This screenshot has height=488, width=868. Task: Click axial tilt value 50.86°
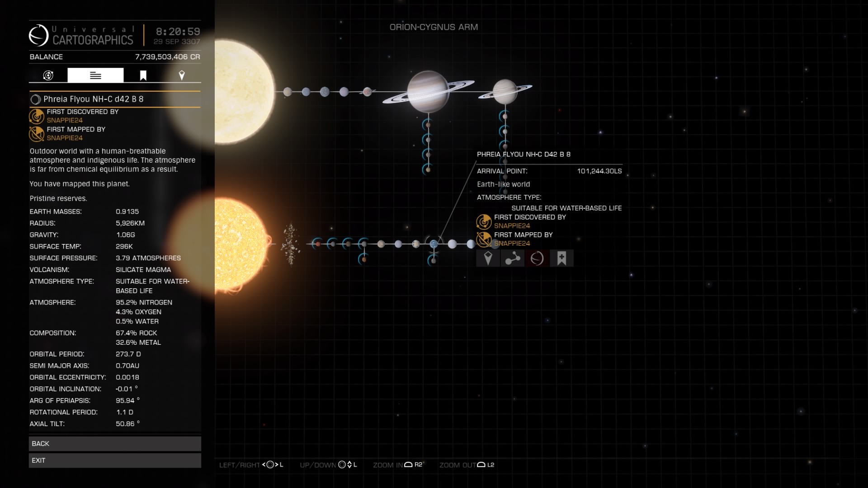[x=127, y=424]
